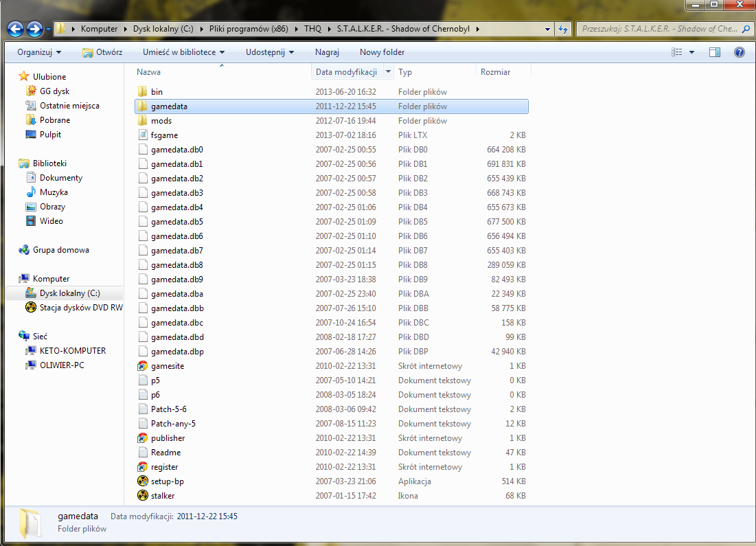Select Obrazy library
Viewport: 756px width, 546px height.
[x=52, y=207]
